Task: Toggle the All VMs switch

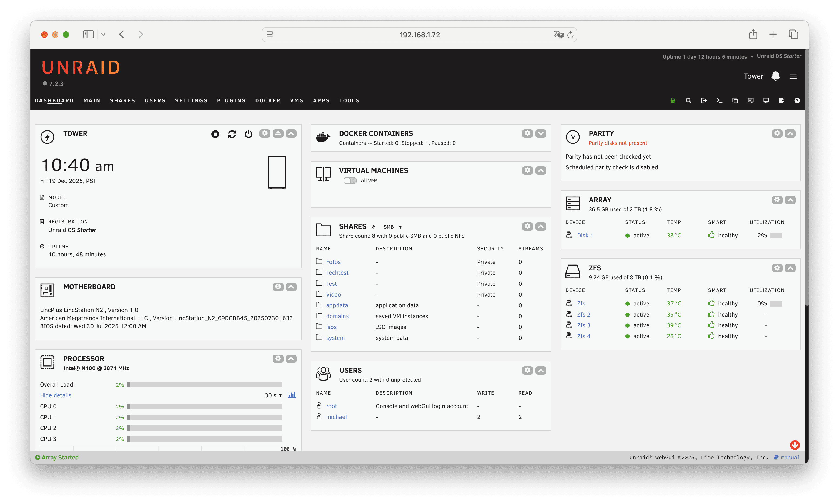Action: pyautogui.click(x=350, y=180)
